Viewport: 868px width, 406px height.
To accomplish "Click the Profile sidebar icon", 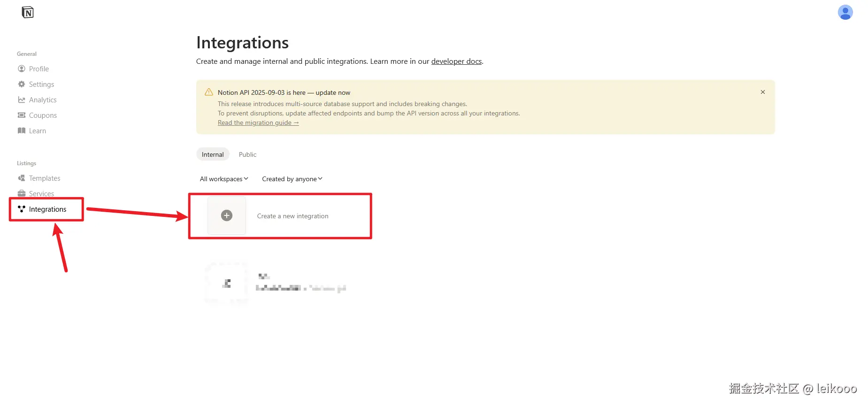I will [22, 69].
